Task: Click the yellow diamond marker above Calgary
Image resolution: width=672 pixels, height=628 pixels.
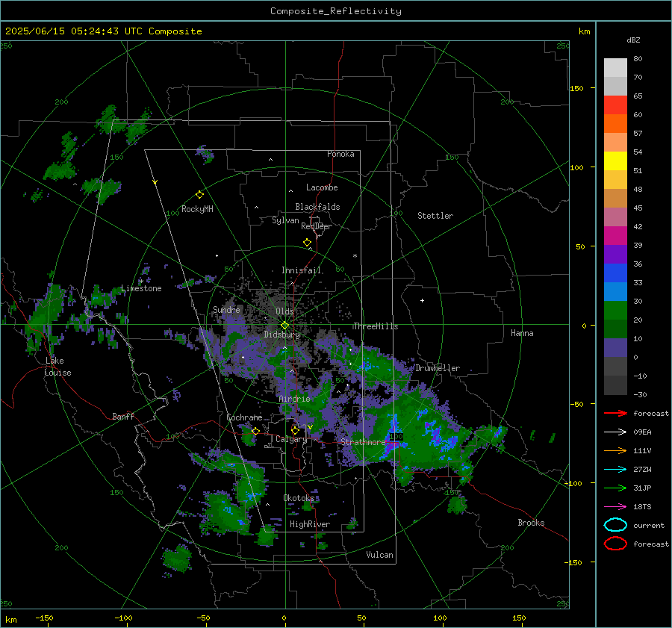Action: pyautogui.click(x=295, y=430)
